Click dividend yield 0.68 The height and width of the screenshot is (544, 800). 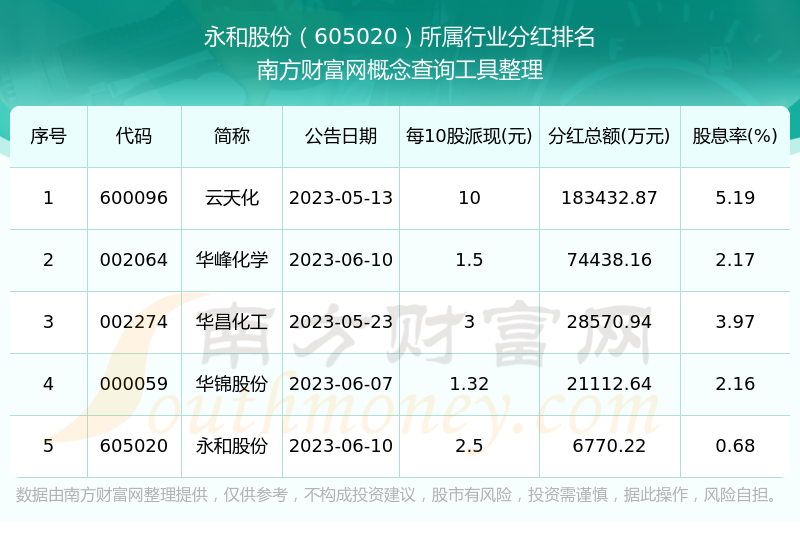735,446
